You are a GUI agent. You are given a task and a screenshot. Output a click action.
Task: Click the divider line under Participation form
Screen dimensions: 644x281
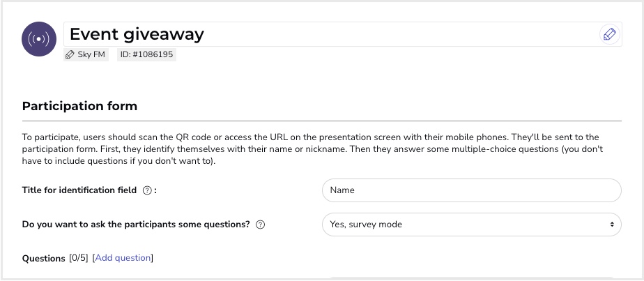coord(322,121)
